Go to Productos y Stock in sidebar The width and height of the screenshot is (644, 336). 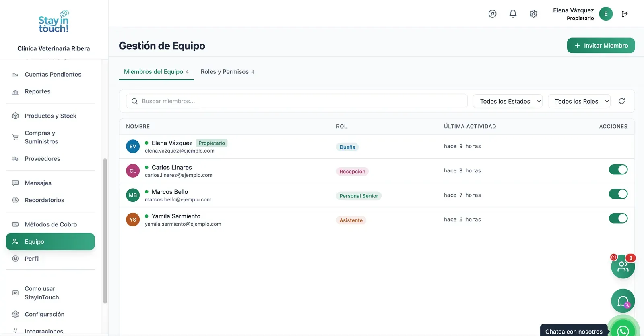[50, 116]
